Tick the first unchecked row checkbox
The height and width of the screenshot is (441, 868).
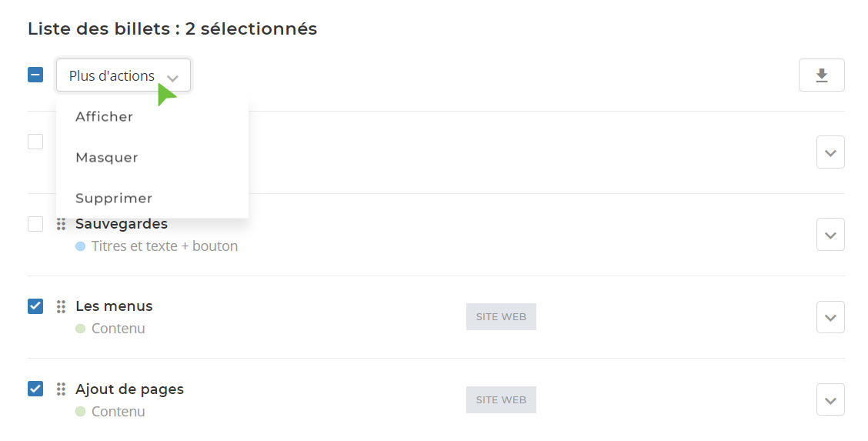coord(35,142)
